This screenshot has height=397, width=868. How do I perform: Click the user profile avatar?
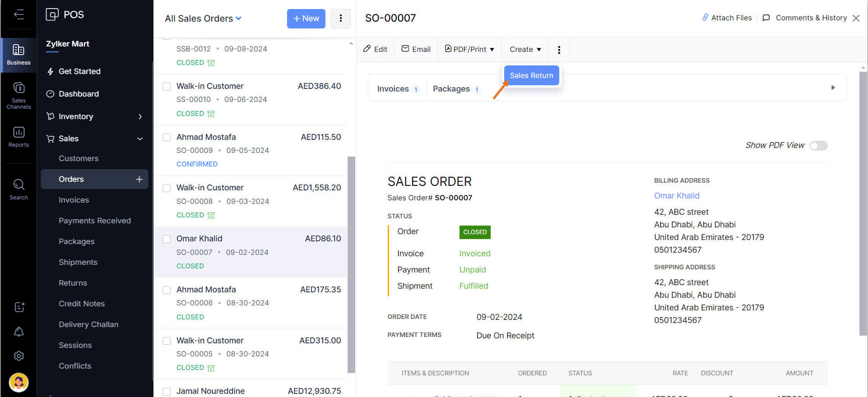point(19,383)
